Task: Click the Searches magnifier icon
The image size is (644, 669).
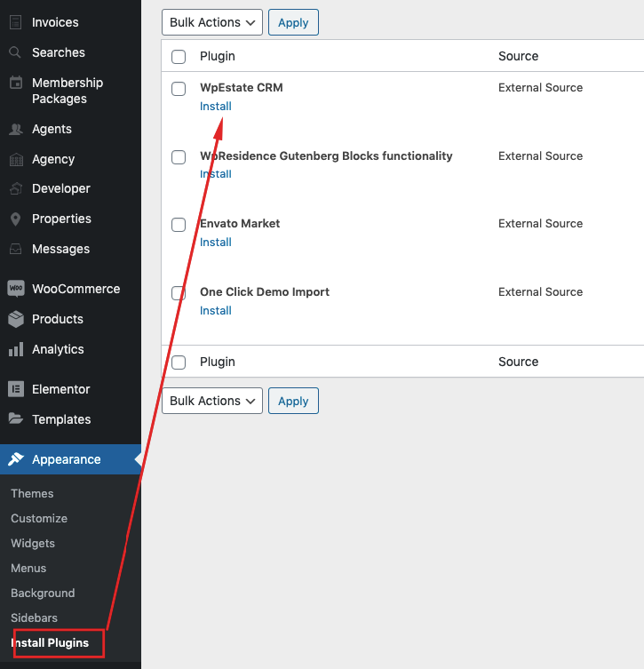Action: pyautogui.click(x=15, y=52)
